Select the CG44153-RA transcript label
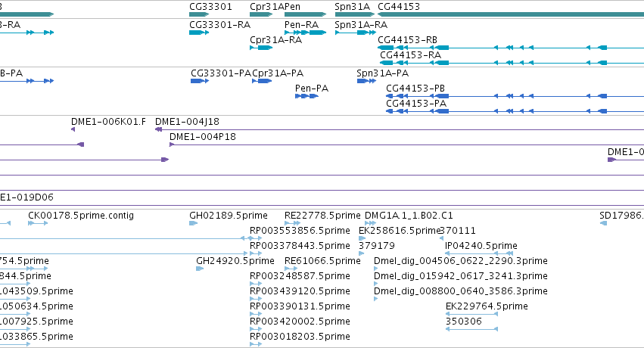 (411, 55)
